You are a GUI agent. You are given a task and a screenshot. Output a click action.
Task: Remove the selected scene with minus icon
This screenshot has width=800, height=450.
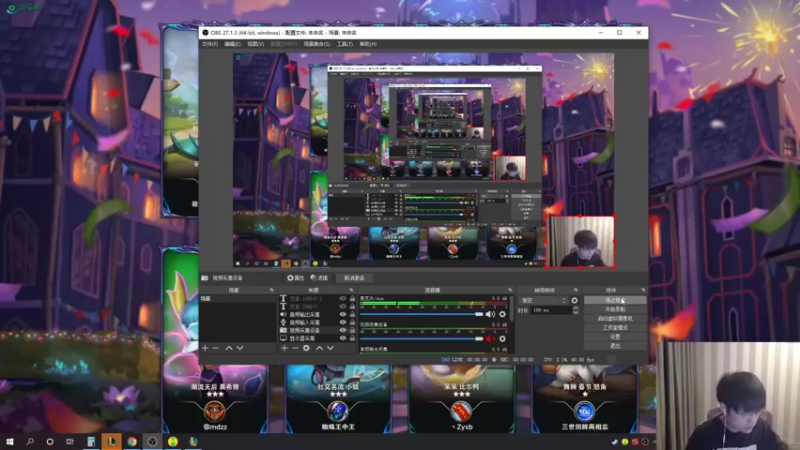tap(216, 348)
